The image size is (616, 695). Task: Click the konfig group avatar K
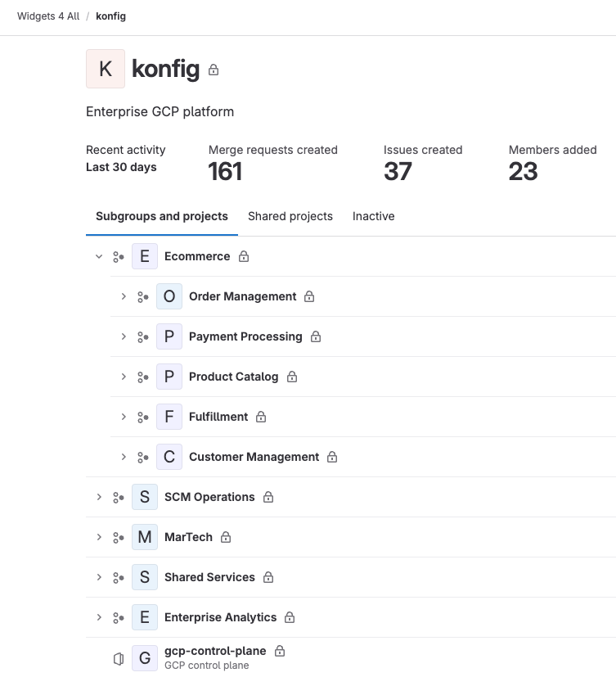coord(105,69)
